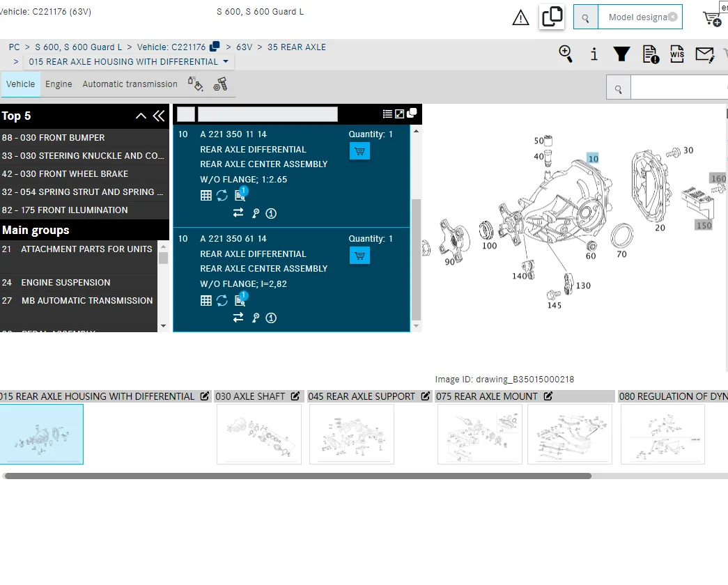
Task: Open the warning triangle notifications
Action: 520,17
